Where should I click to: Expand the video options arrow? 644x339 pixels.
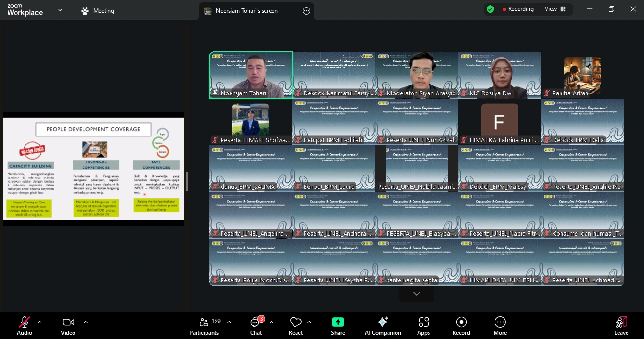86,322
